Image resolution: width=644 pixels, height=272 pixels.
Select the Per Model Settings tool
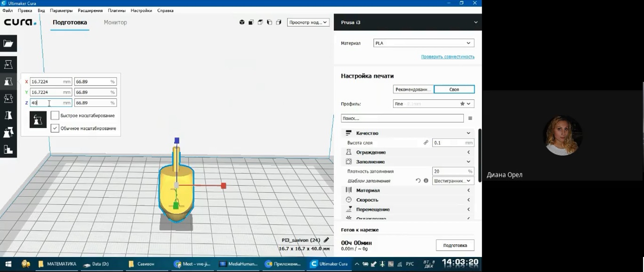point(8,133)
